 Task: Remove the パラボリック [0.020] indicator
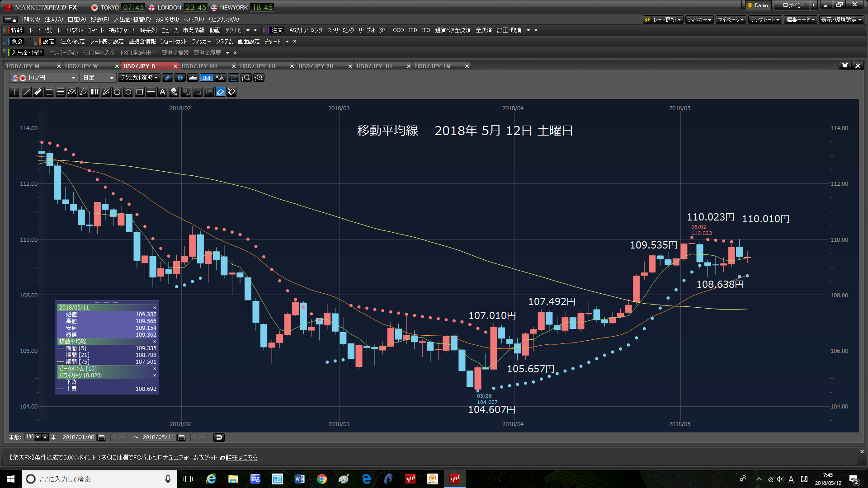click(x=155, y=375)
